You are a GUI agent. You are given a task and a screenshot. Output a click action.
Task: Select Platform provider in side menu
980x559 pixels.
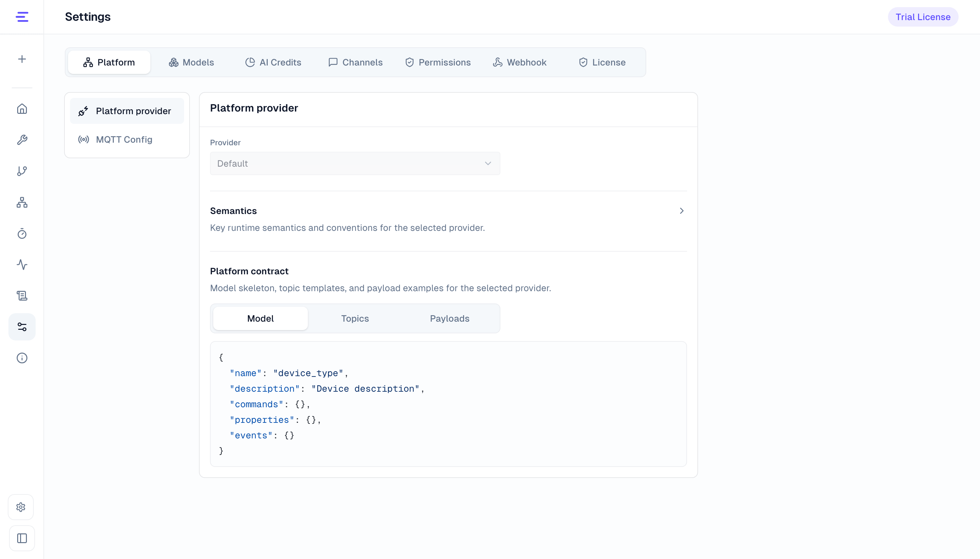click(x=127, y=111)
